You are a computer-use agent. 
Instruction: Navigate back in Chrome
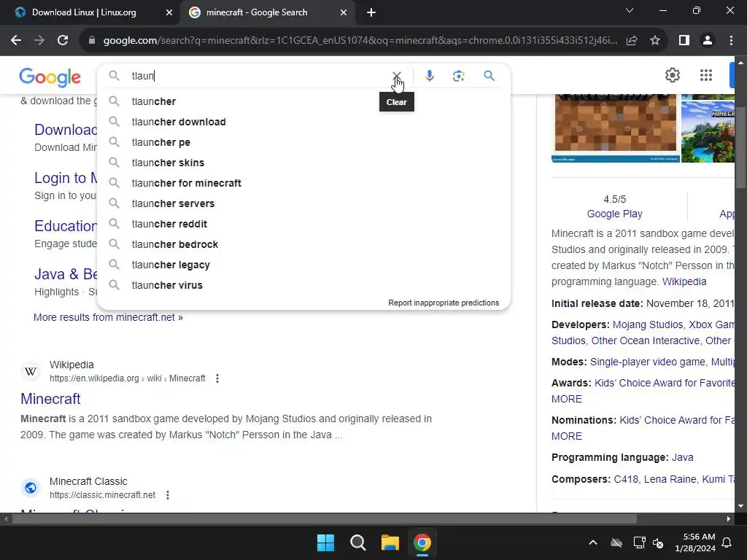click(x=16, y=41)
